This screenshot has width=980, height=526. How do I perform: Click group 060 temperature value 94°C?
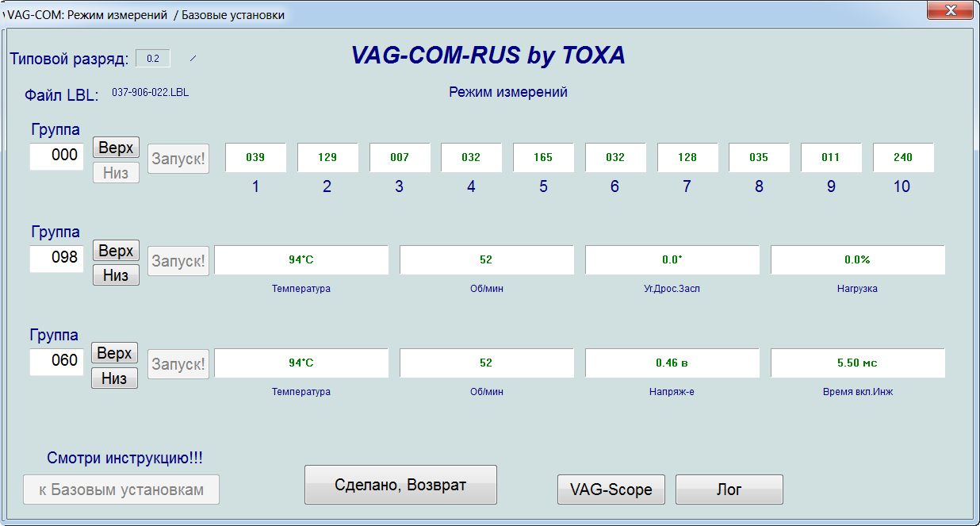point(301,363)
